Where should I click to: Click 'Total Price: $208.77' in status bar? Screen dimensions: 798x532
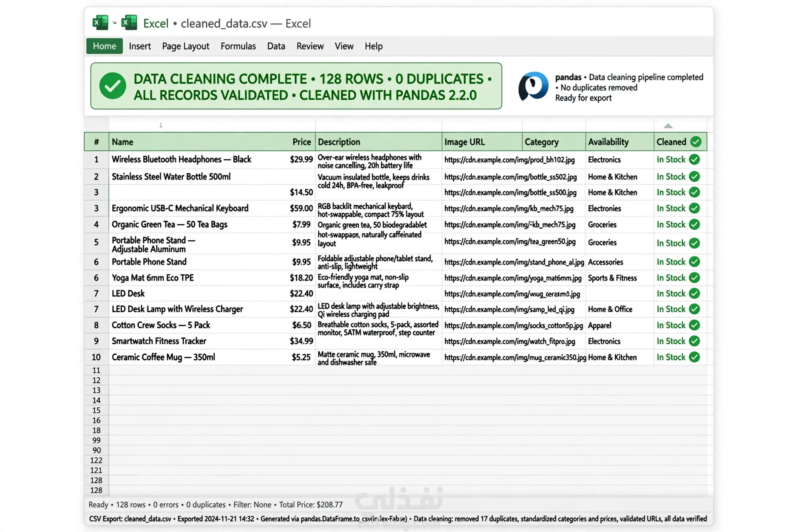point(311,505)
